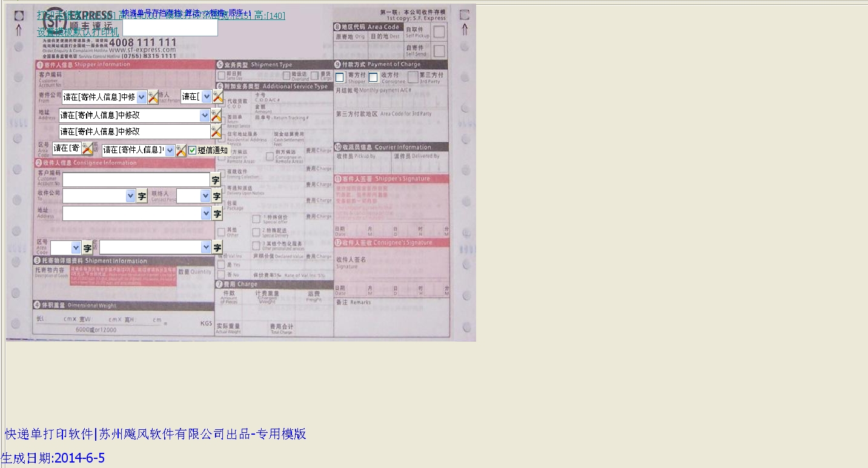This screenshot has height=468, width=868.
Task: Click the consignee customer account number field
Action: click(136, 180)
